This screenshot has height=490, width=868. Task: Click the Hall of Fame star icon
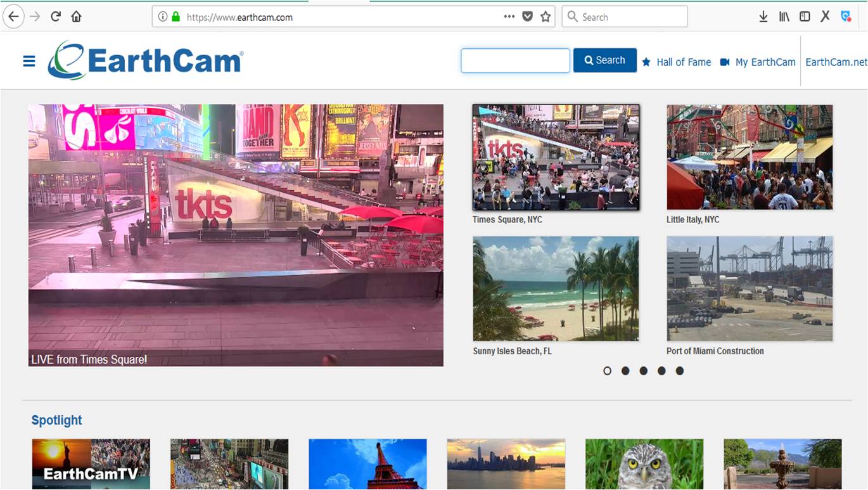[646, 62]
